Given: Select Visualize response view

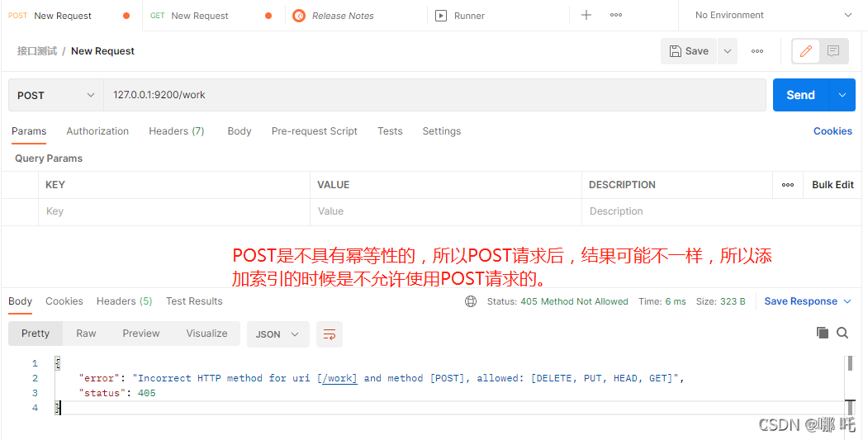Looking at the screenshot, I should coord(206,334).
